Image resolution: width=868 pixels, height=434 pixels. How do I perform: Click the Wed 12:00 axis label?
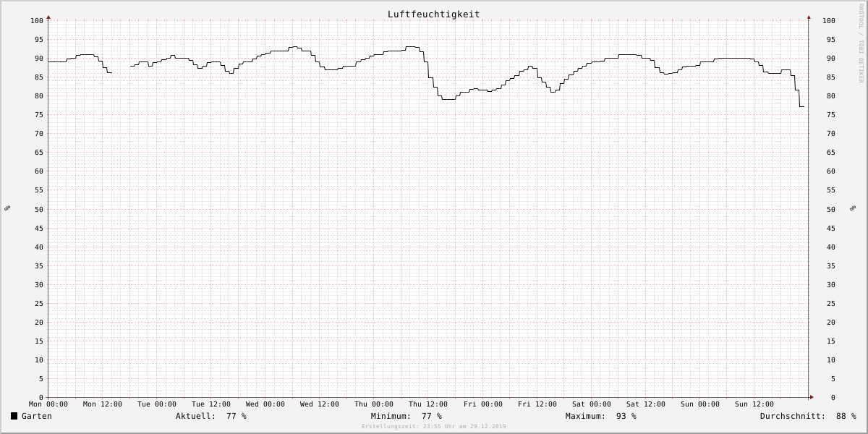click(x=320, y=404)
